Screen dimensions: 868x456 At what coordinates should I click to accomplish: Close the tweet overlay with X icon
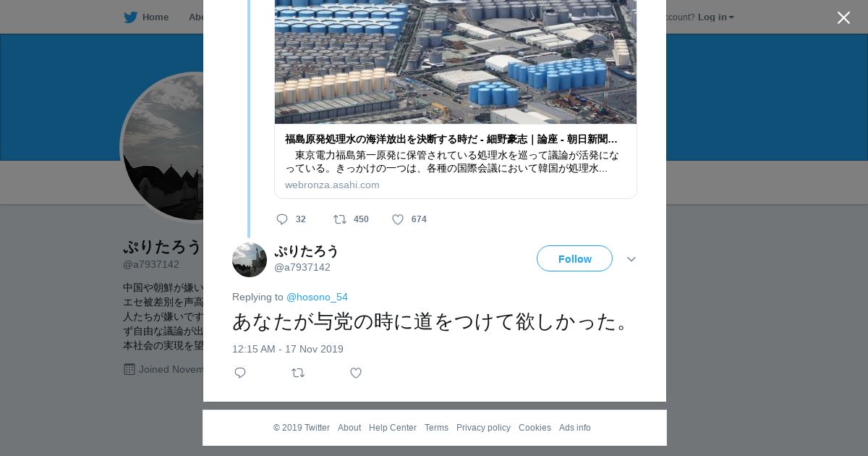click(x=843, y=17)
